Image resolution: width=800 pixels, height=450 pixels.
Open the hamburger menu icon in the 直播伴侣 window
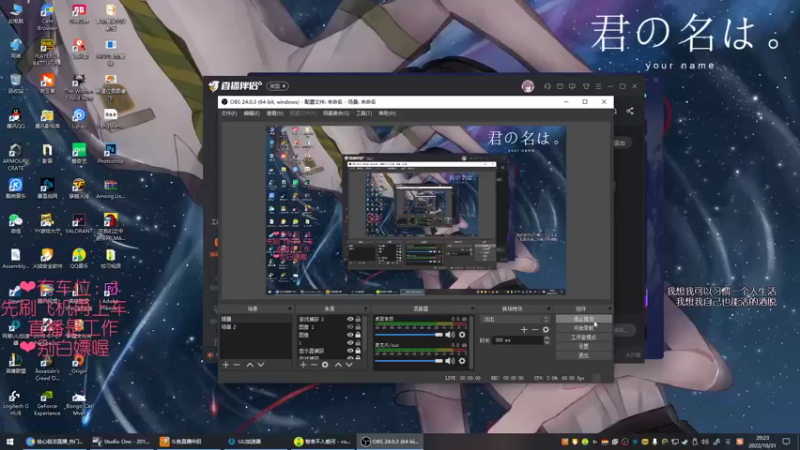click(598, 86)
